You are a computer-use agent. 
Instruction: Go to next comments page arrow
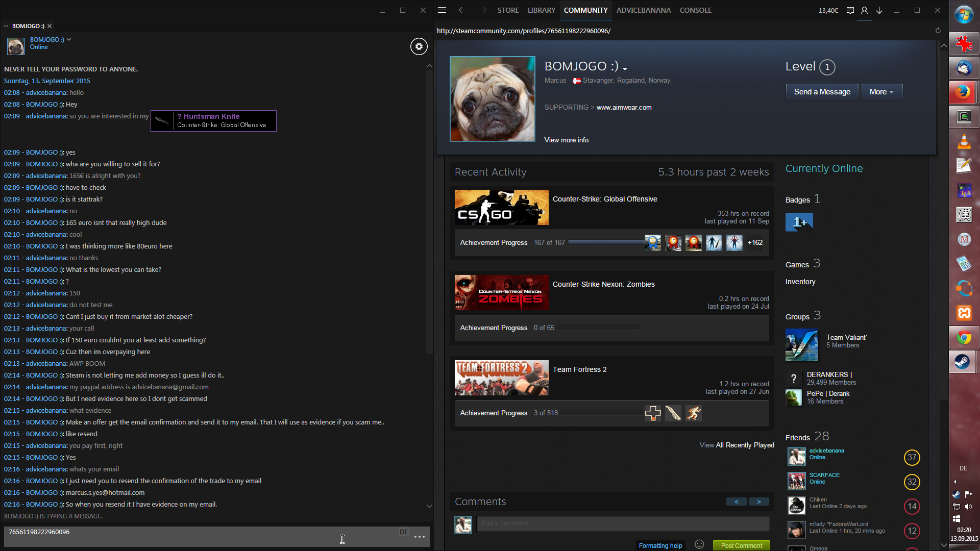pos(759,502)
